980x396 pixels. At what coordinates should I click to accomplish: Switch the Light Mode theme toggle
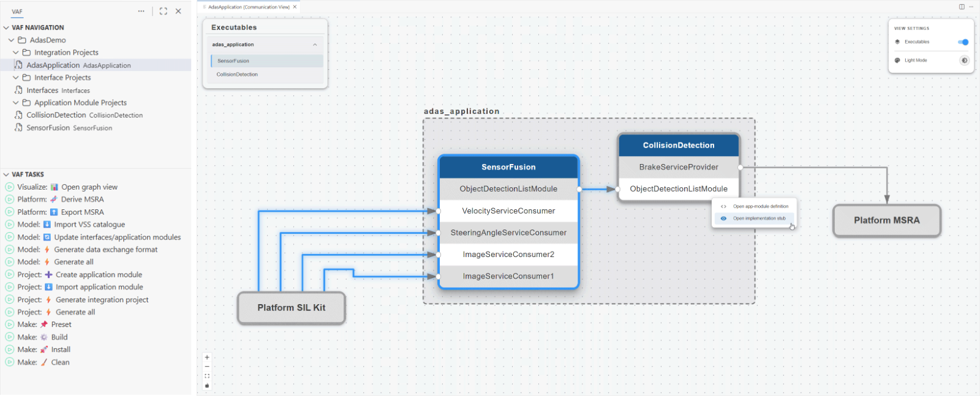point(964,60)
